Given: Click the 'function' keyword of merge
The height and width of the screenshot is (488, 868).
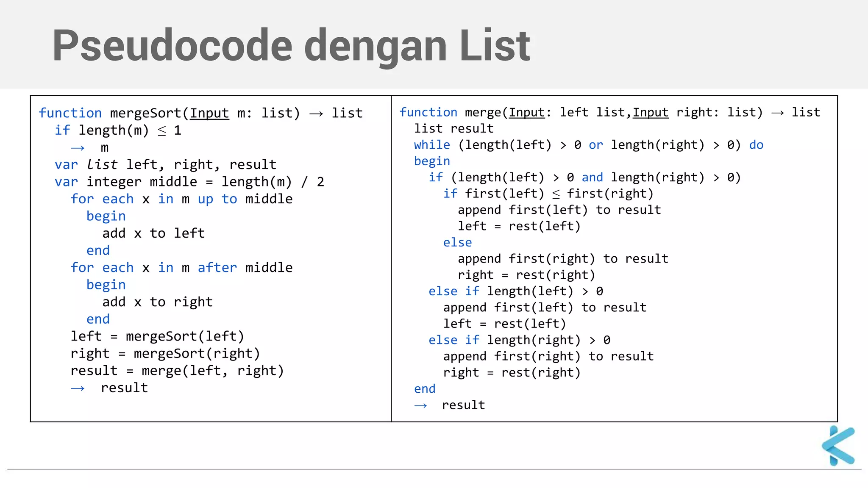Looking at the screenshot, I should [x=428, y=112].
